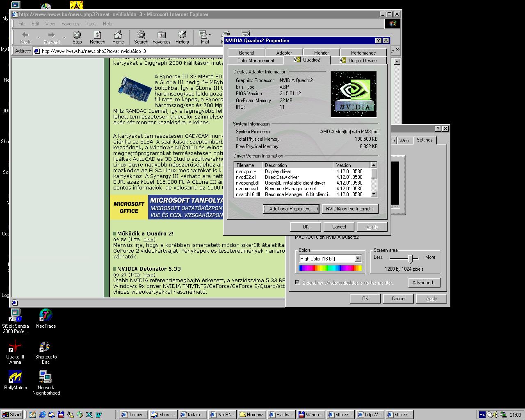Open the Edit menu in Internet Explorer
The image size is (525, 420).
point(35,24)
